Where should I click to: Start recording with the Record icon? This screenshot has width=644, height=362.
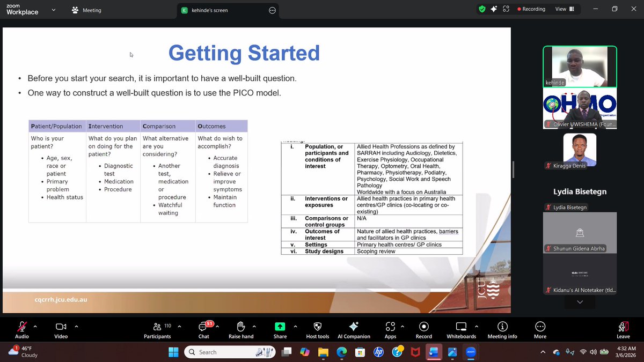tap(424, 327)
